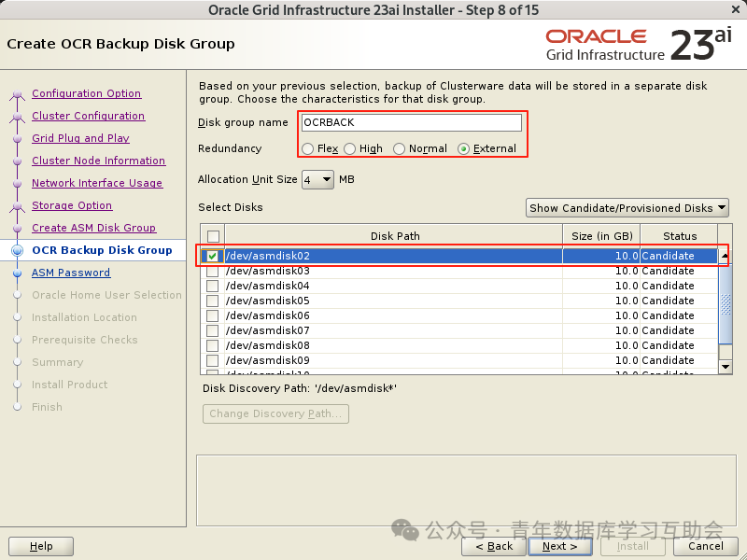Select High redundancy option
The width and height of the screenshot is (747, 560).
click(349, 149)
